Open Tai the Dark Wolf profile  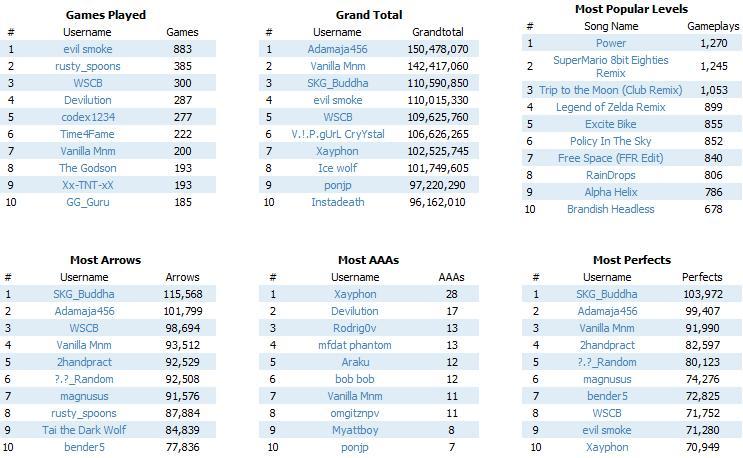pos(84,430)
